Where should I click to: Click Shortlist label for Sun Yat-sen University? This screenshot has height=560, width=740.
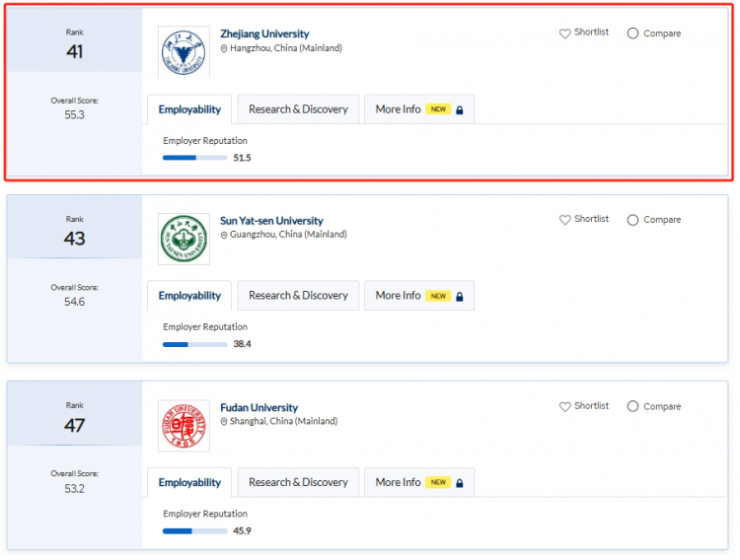tap(591, 219)
